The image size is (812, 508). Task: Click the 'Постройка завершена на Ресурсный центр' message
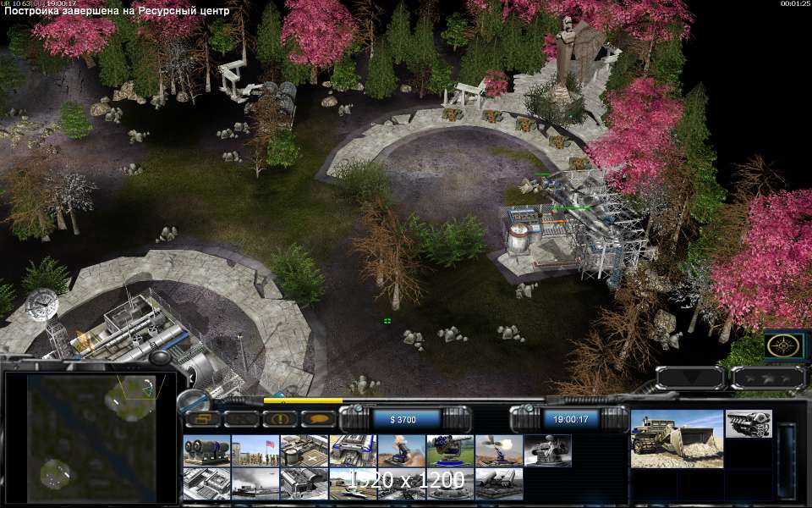point(117,11)
